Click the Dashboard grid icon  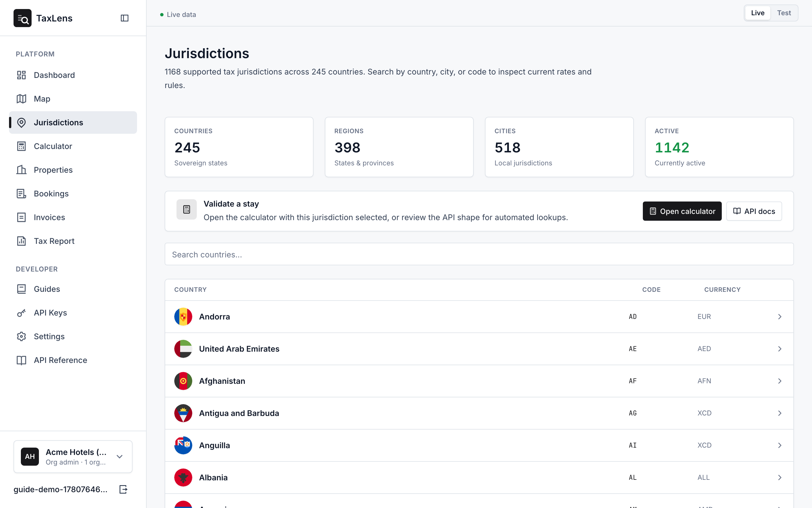[x=21, y=75]
